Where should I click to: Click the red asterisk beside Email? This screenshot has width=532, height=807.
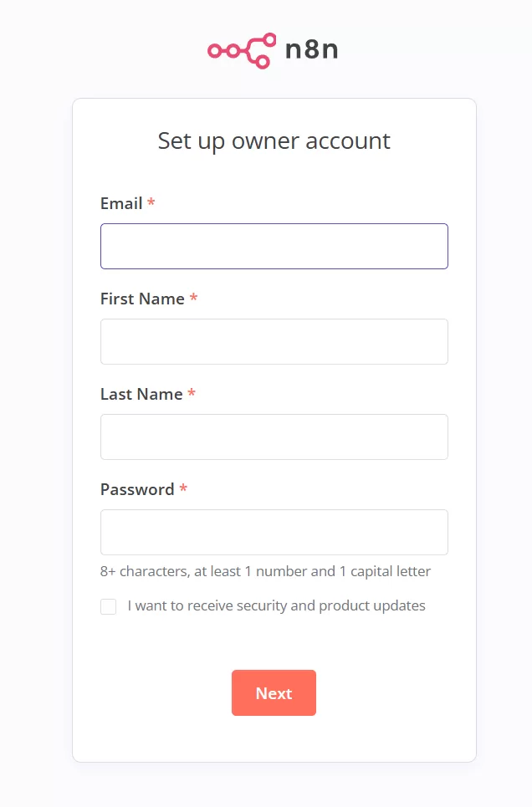pyautogui.click(x=151, y=202)
